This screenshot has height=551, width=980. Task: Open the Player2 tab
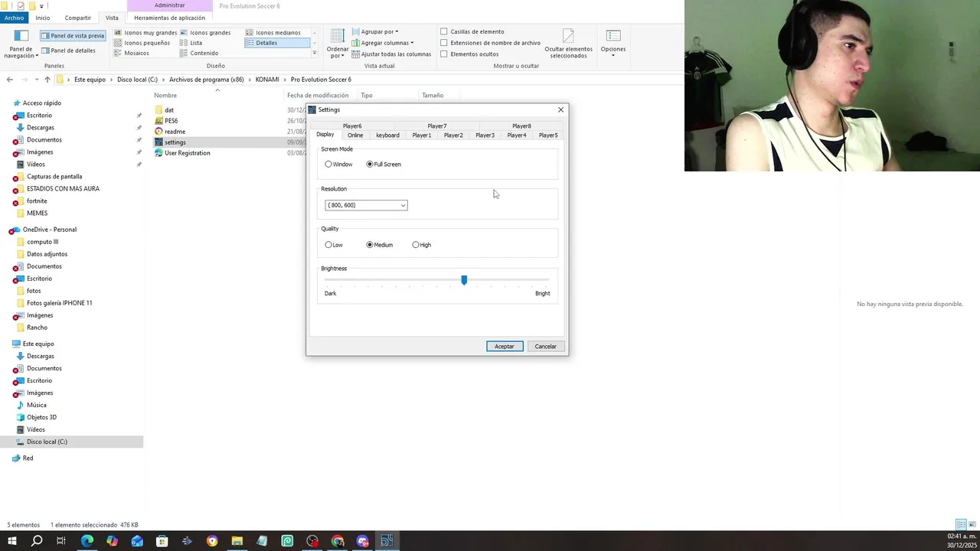tap(453, 135)
